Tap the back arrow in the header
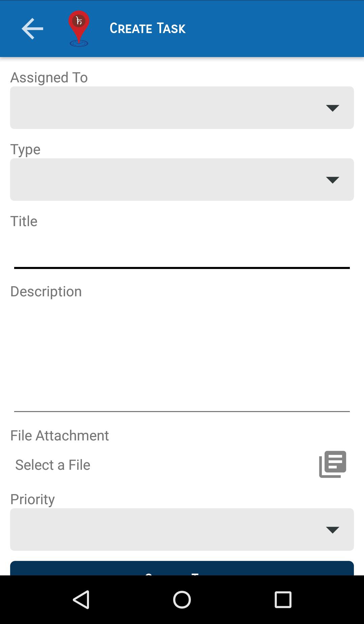This screenshot has height=624, width=364. pyautogui.click(x=32, y=29)
